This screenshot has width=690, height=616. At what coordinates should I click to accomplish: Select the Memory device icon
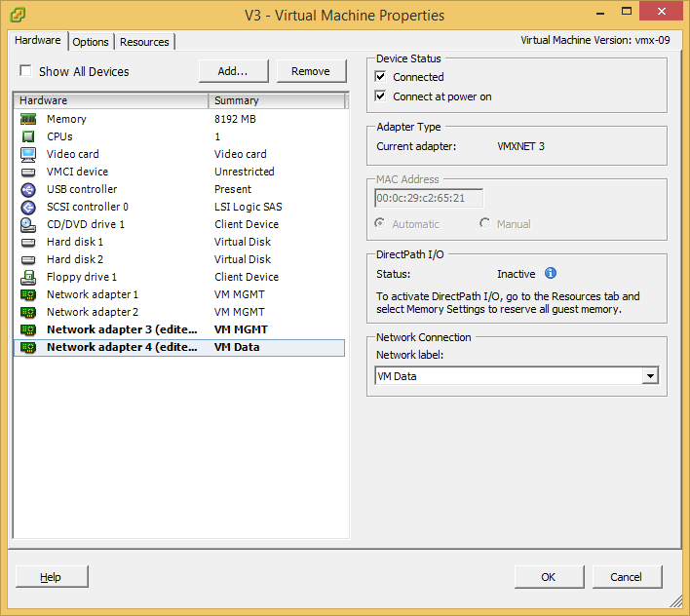(x=28, y=119)
